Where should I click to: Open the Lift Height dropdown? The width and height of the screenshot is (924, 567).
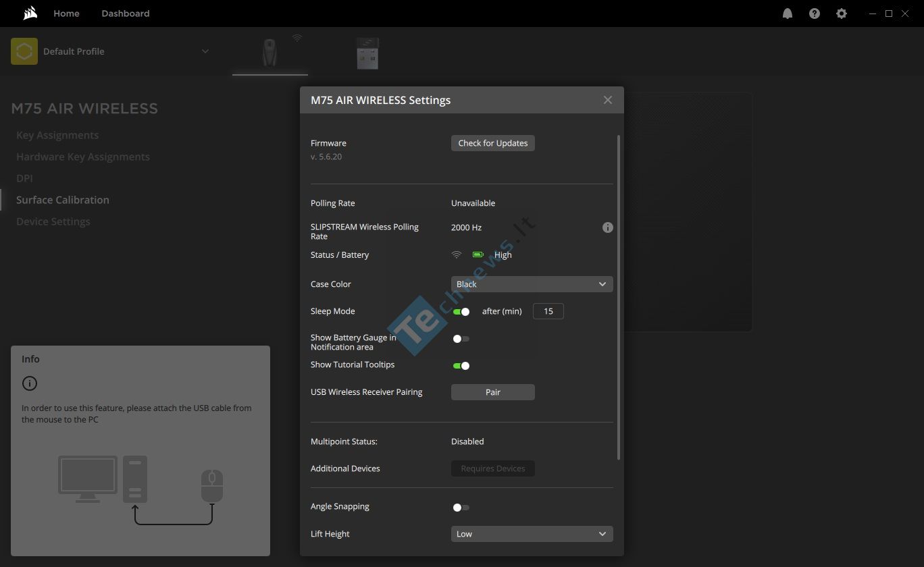(x=532, y=534)
